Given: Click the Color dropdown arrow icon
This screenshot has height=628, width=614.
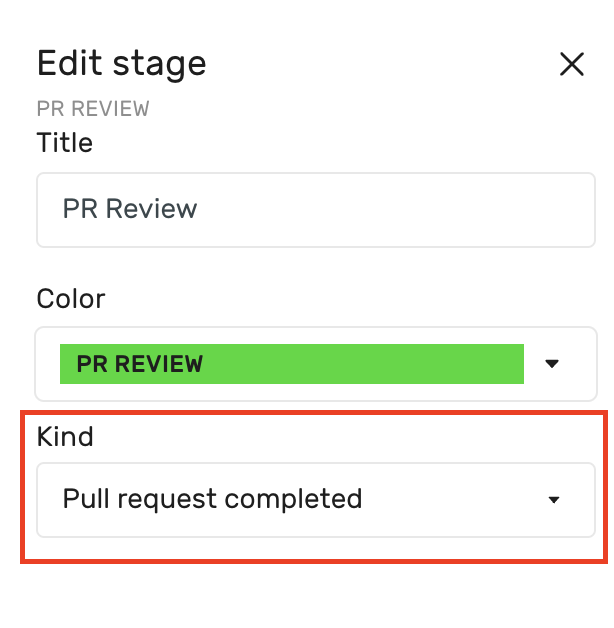Looking at the screenshot, I should [552, 364].
